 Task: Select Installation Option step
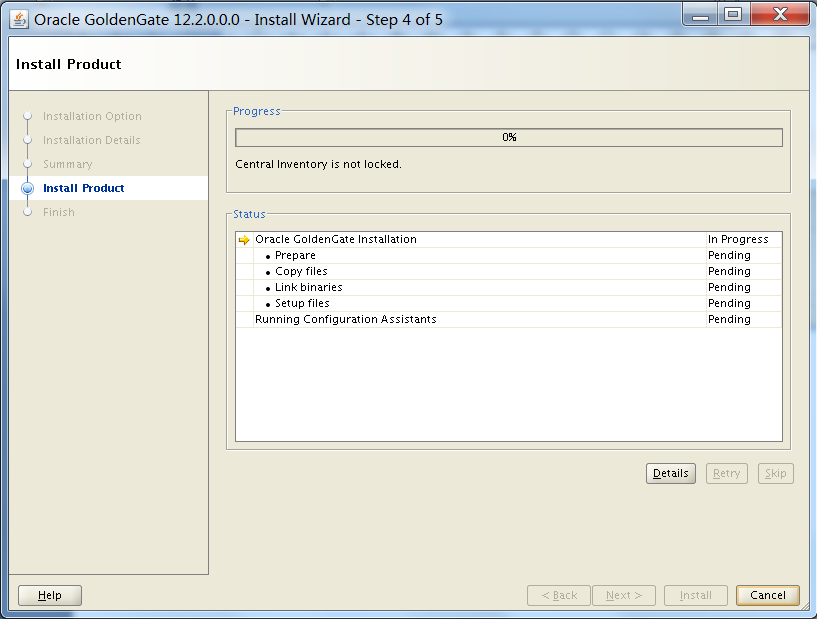92,116
